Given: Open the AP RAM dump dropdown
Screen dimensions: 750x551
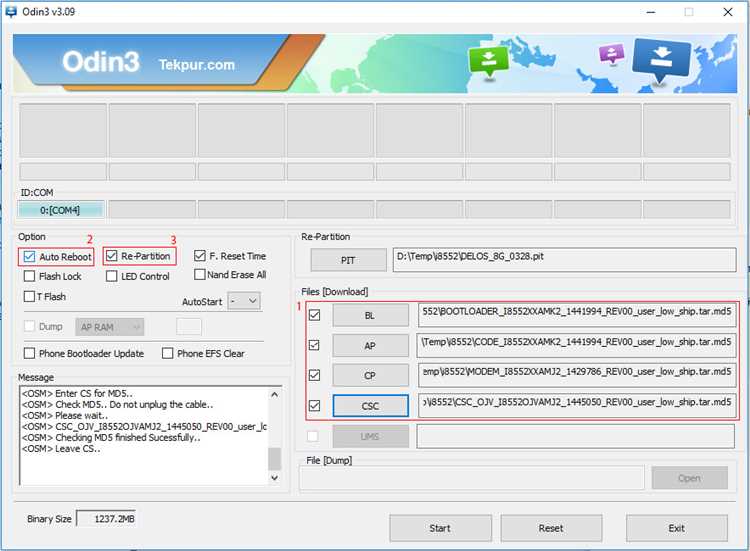Looking at the screenshot, I should pos(110,327).
